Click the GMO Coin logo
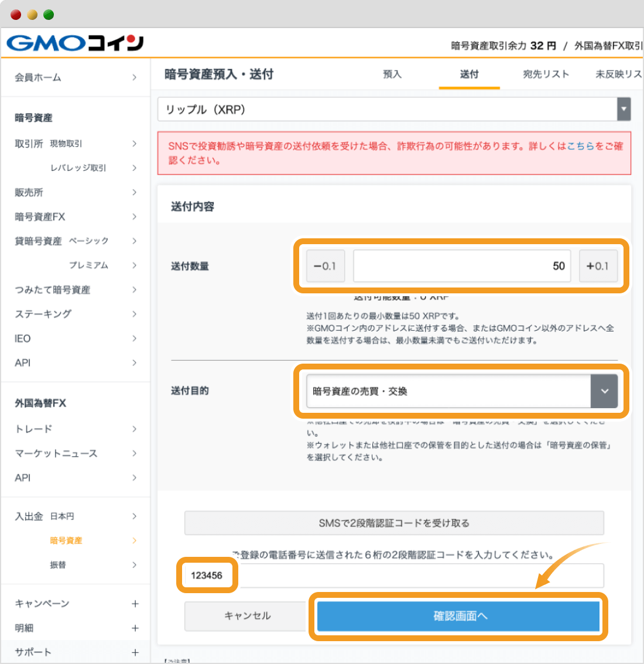This screenshot has height=664, width=644. click(76, 43)
